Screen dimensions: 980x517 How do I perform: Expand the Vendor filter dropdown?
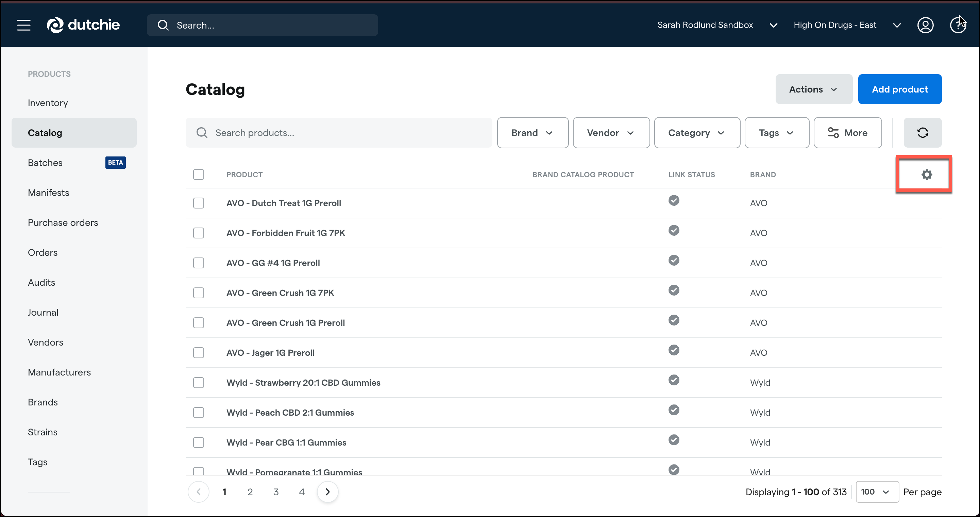click(x=611, y=133)
